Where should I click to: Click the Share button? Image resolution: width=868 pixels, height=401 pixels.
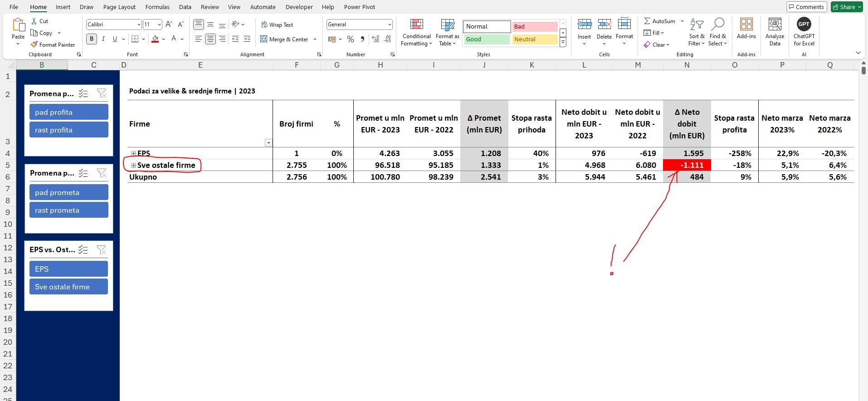pos(846,7)
